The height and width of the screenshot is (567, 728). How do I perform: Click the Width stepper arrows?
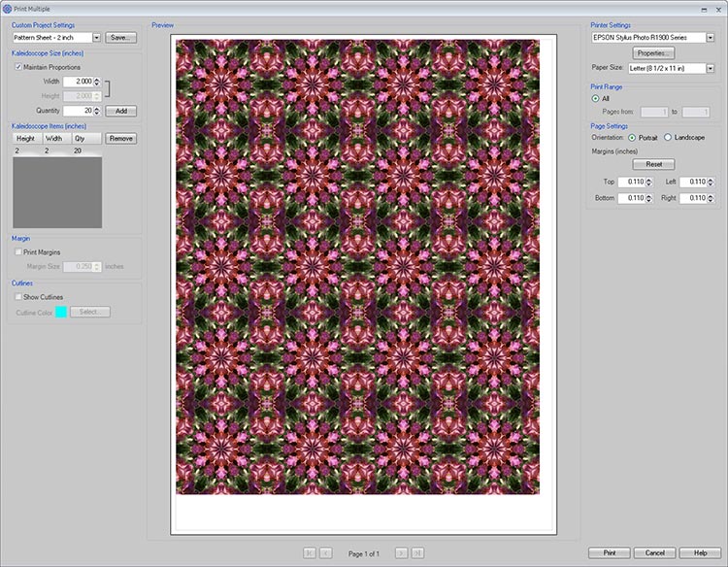click(x=96, y=82)
